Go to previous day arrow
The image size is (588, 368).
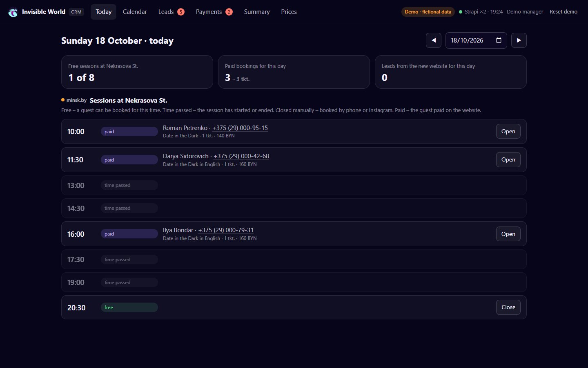(434, 40)
